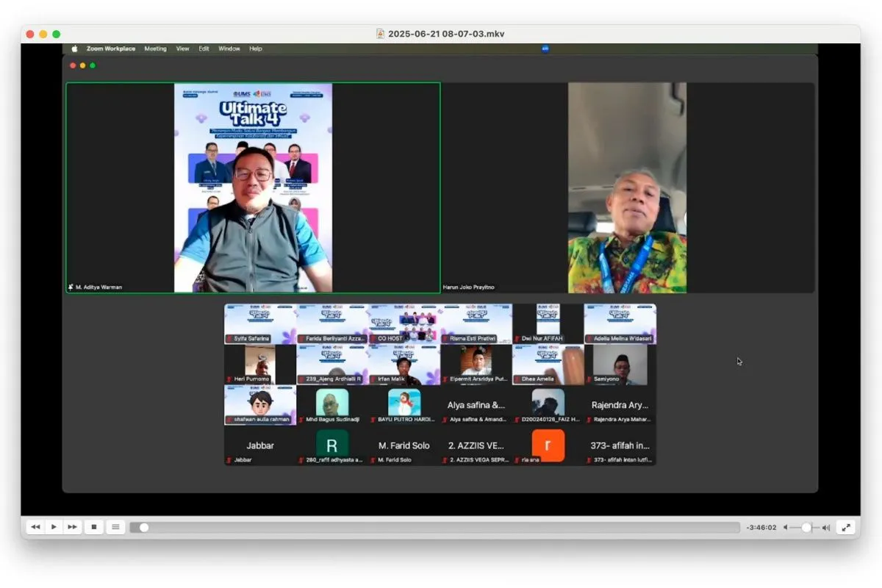Click the CO HOST participant thumbnail

pyautogui.click(x=404, y=324)
